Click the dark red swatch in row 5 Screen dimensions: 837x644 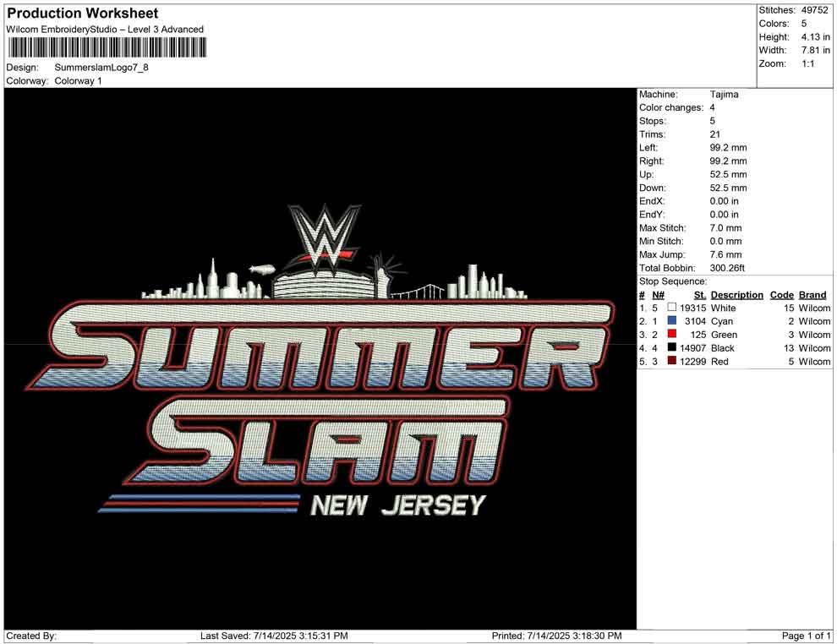point(672,361)
